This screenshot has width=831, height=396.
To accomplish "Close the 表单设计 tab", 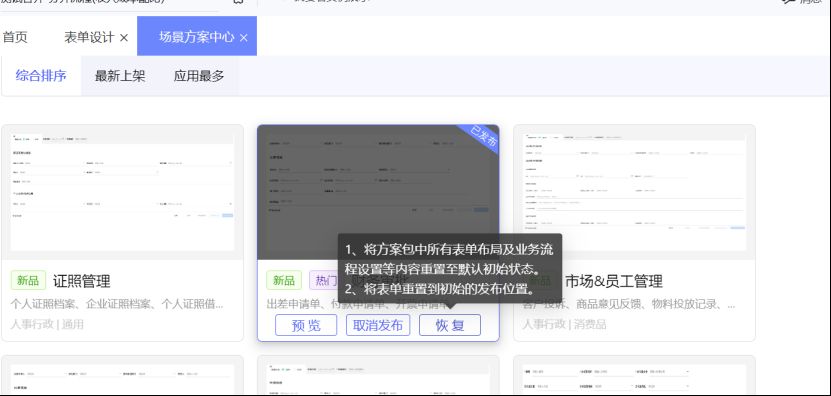I will pos(123,38).
